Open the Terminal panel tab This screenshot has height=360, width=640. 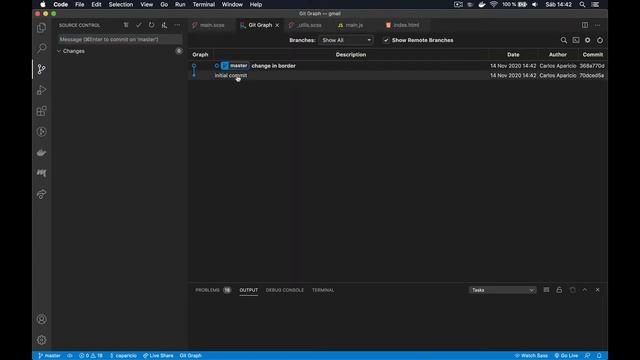pos(323,290)
